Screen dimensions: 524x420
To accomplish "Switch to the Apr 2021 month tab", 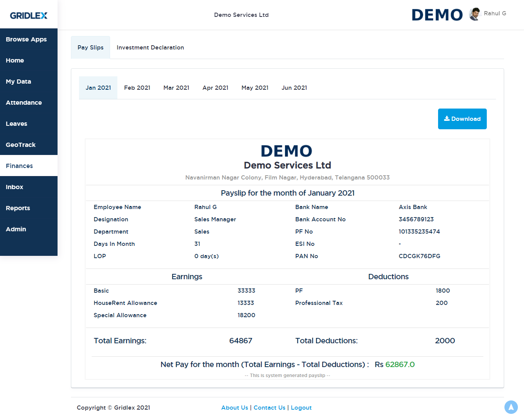I will click(215, 87).
